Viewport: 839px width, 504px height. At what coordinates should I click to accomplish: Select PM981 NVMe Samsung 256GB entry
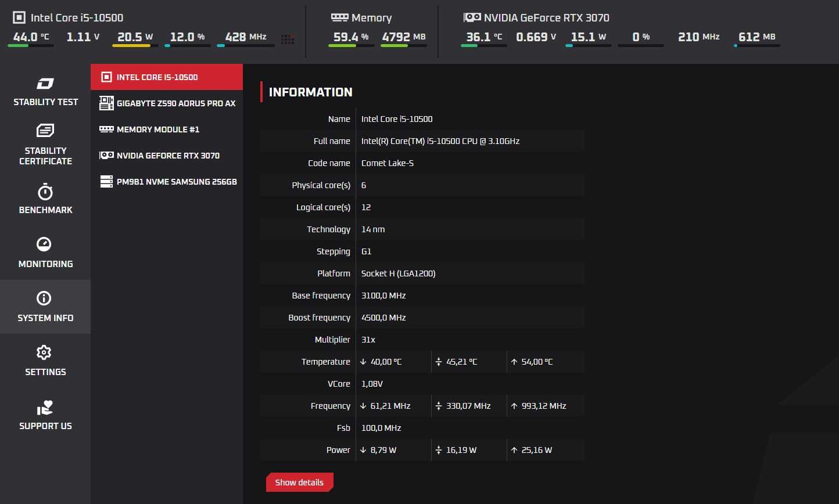click(x=167, y=181)
